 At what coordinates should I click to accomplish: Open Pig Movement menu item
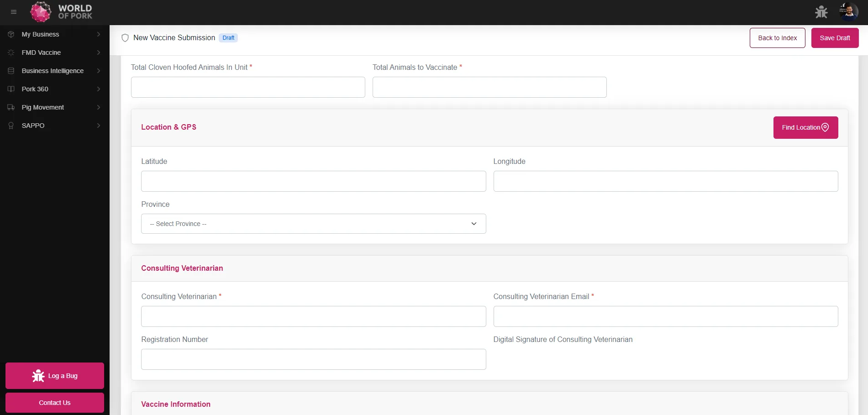coord(55,107)
